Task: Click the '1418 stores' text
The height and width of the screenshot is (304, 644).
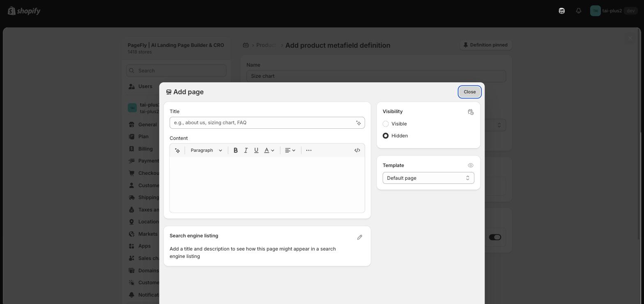Action: point(140,52)
